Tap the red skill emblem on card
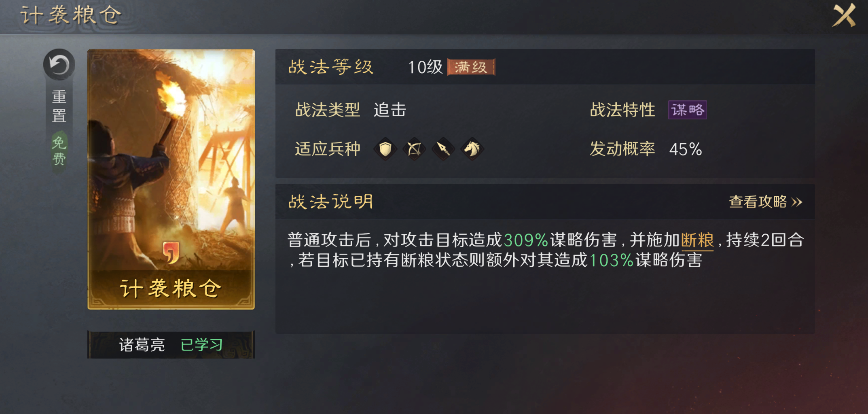 (171, 252)
